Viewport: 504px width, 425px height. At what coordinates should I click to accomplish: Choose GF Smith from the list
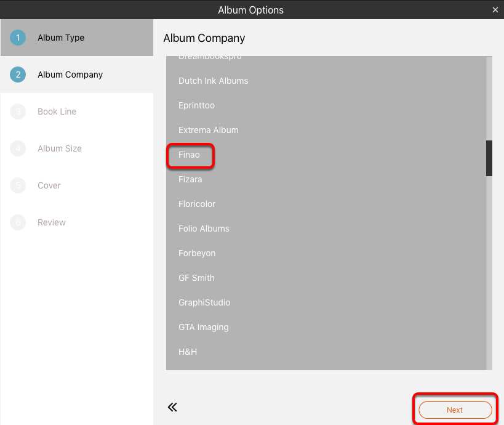[326, 278]
